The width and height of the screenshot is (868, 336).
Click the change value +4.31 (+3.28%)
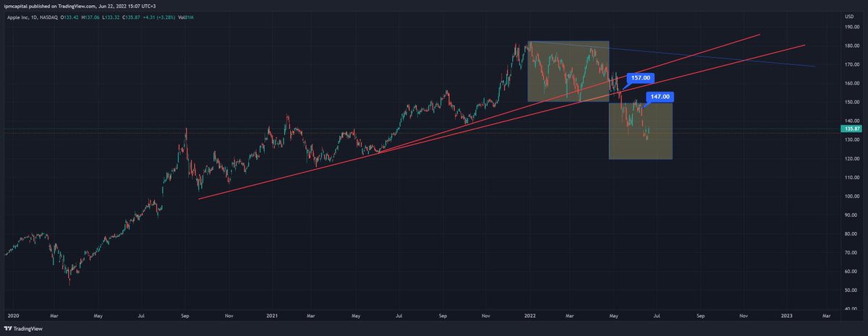coord(159,18)
